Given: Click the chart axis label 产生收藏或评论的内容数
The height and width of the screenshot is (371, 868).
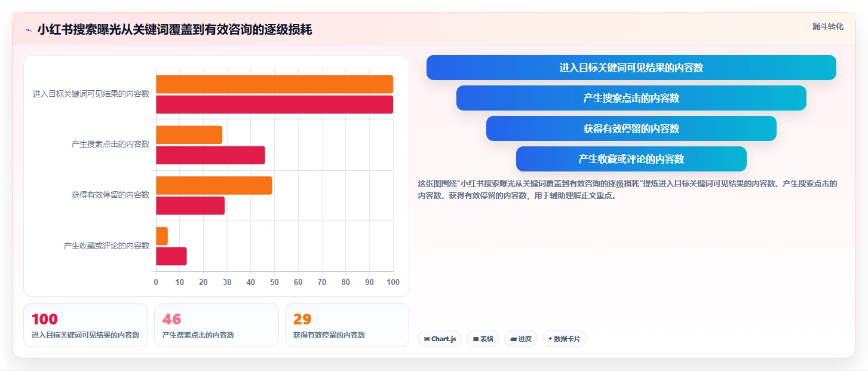Looking at the screenshot, I should pyautogui.click(x=107, y=246).
